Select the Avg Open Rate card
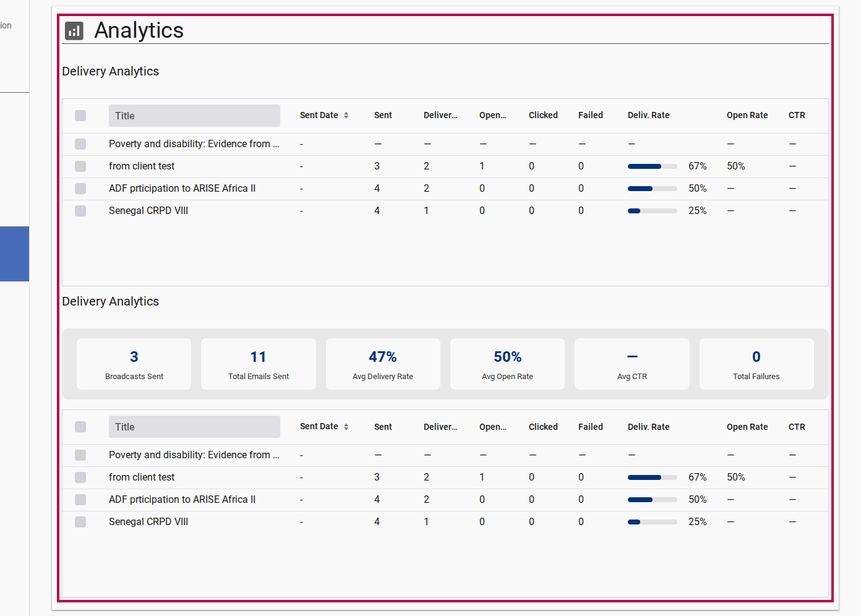Viewport: 861px width, 616px height. (x=507, y=364)
